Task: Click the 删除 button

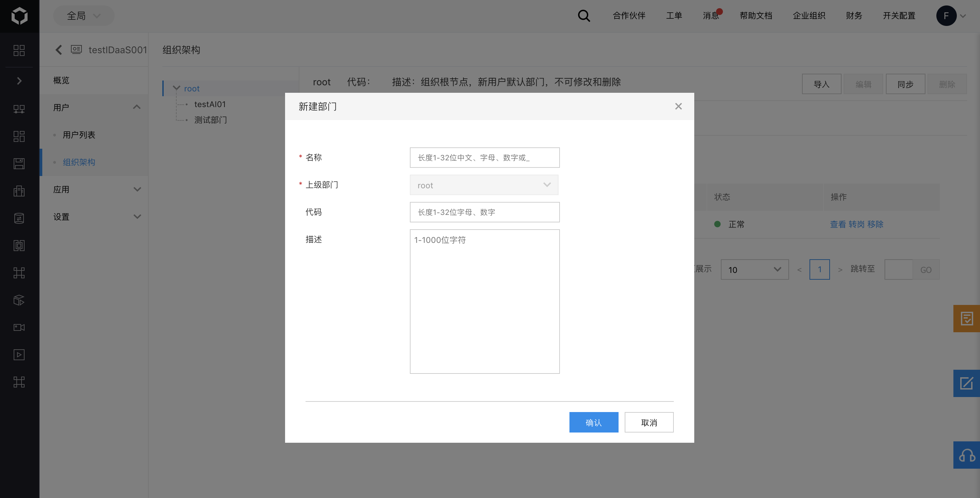Action: tap(947, 84)
